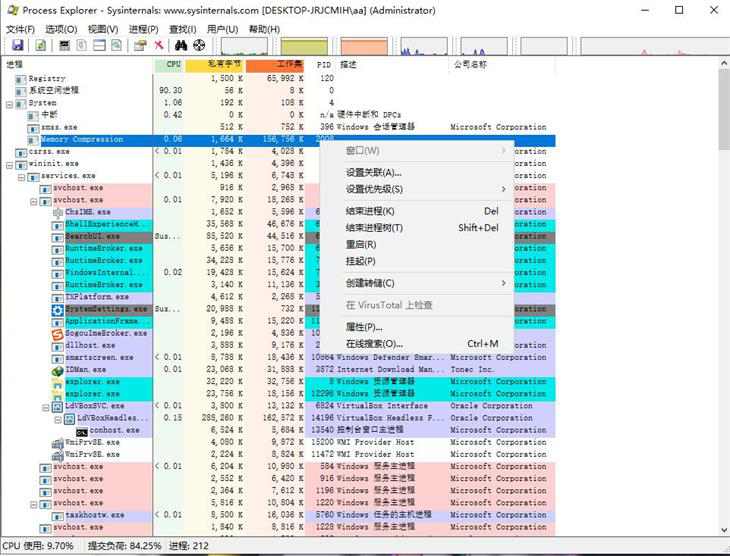Click the dllhost.exe process icon
The width and height of the screenshot is (730, 556).
coord(57,346)
